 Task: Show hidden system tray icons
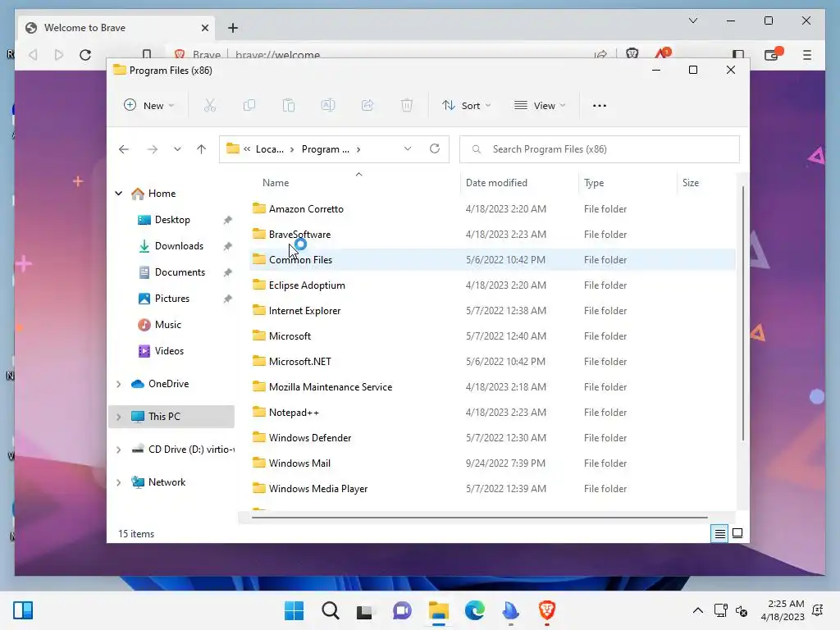[697, 610]
